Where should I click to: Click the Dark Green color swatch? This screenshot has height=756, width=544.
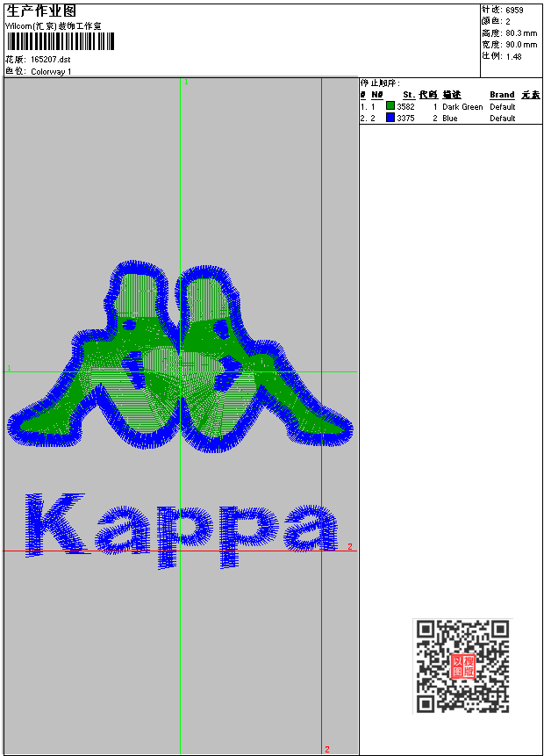pyautogui.click(x=390, y=105)
